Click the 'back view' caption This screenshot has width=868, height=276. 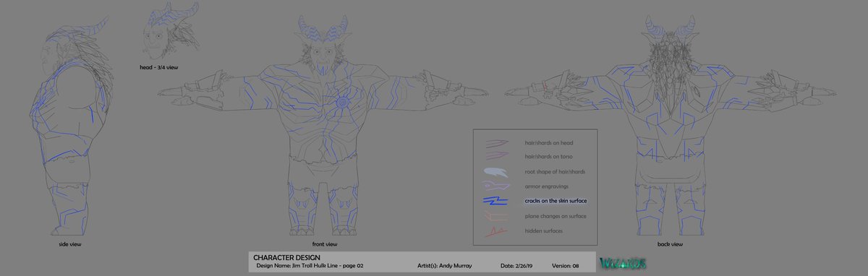pyautogui.click(x=670, y=244)
